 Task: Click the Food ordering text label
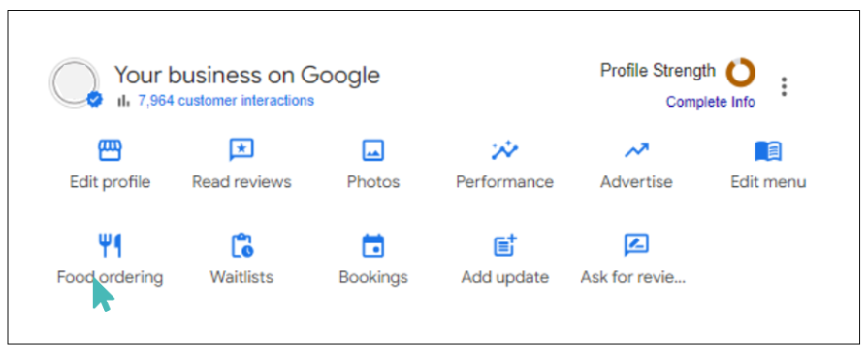(x=110, y=277)
